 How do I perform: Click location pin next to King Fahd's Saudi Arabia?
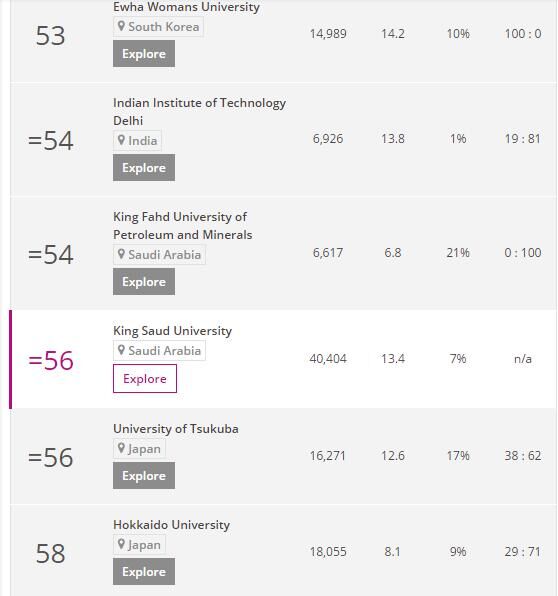tap(121, 254)
